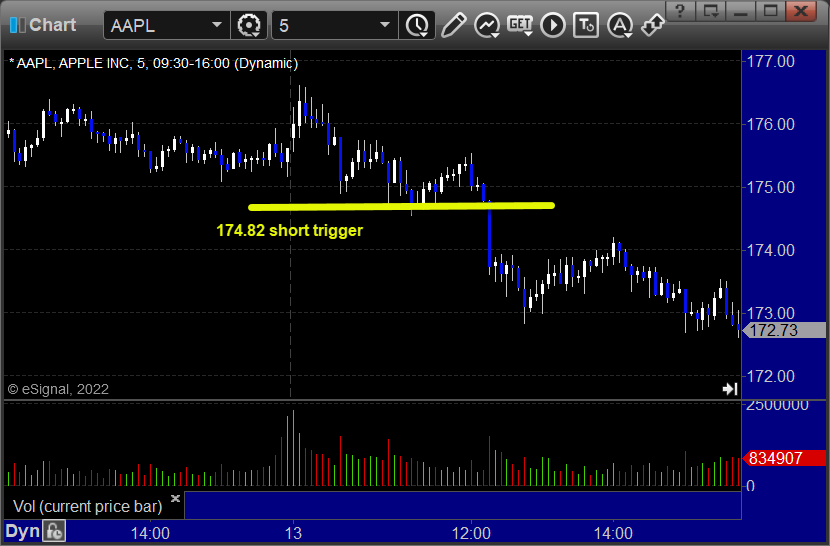Open the GET advanced studies menu

tap(520, 25)
